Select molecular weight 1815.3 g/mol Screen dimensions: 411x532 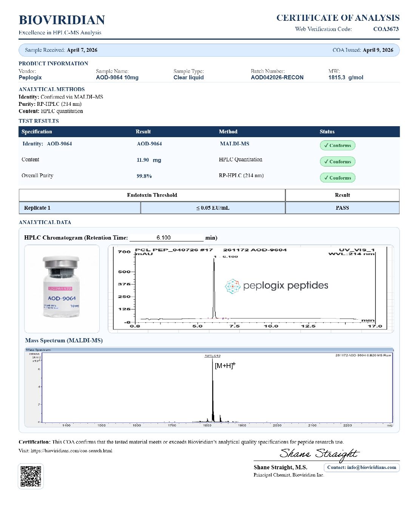346,77
